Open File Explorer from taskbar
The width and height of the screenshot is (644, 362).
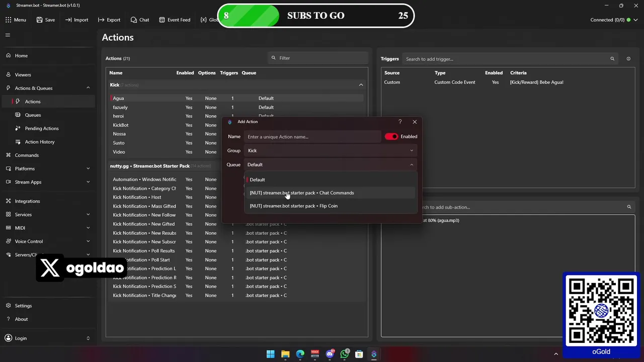(x=285, y=354)
